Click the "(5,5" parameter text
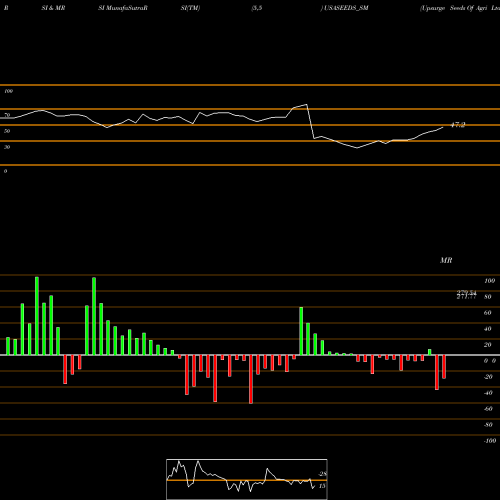Viewport: 500px width, 500px height. point(257,8)
